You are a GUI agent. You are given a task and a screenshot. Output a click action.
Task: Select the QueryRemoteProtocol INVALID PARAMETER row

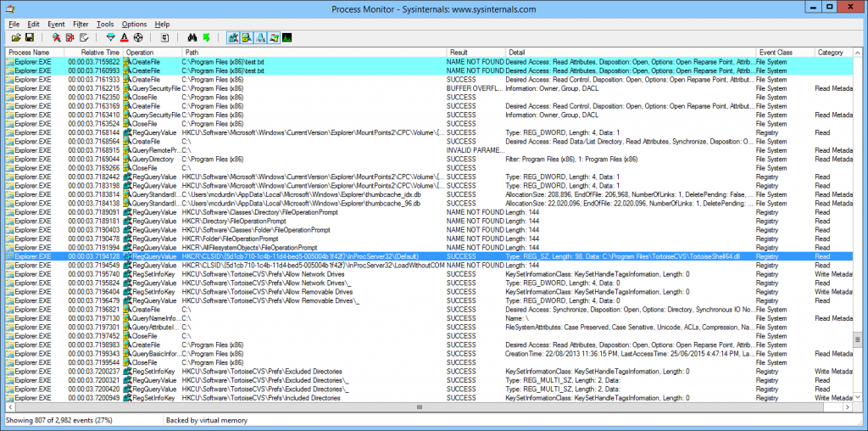[x=430, y=150]
